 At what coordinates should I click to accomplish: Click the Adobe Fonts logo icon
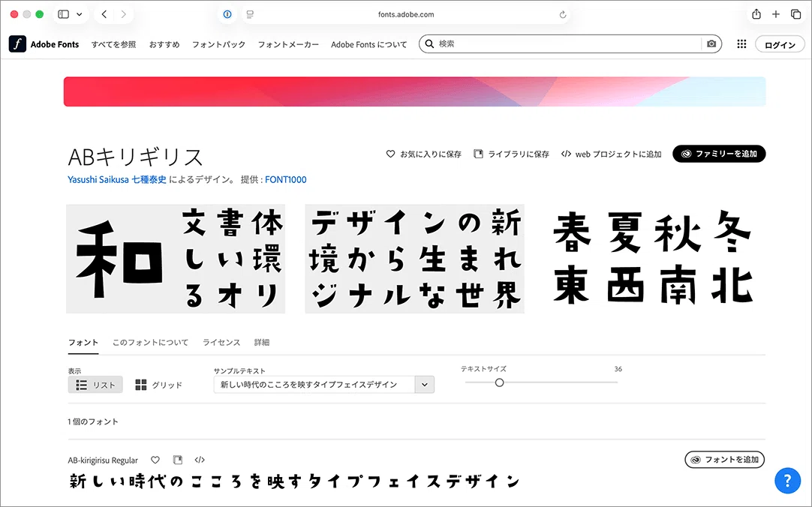pos(17,44)
